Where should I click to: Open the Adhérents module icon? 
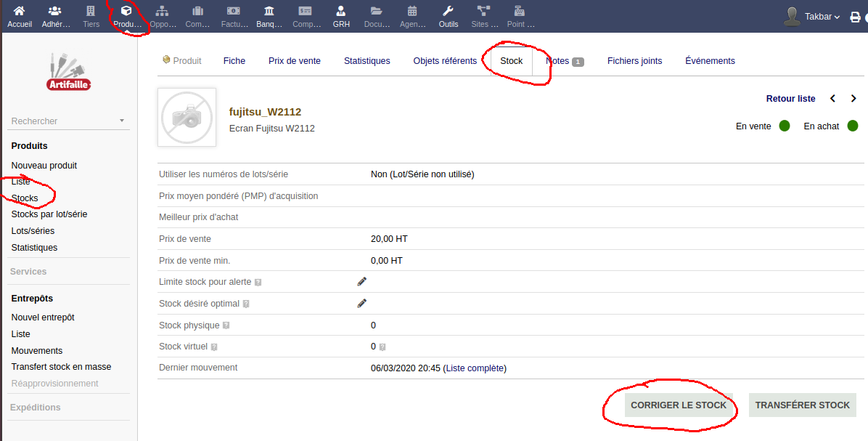[55, 11]
